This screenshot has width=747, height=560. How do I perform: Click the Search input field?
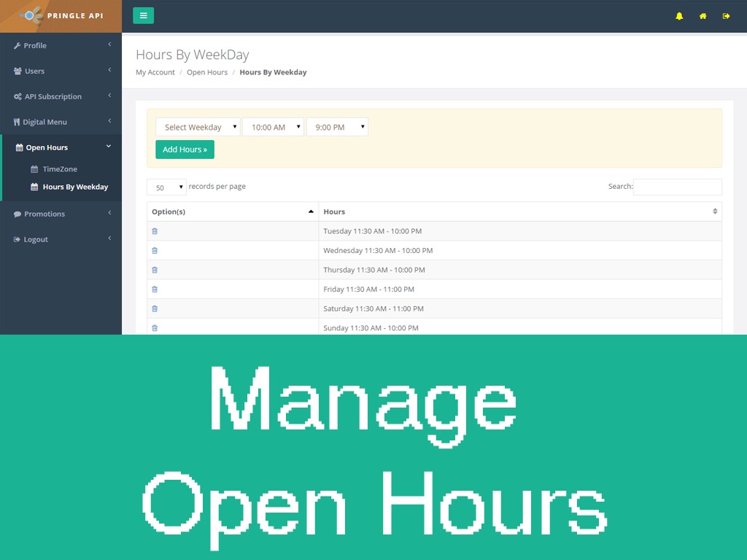click(677, 187)
